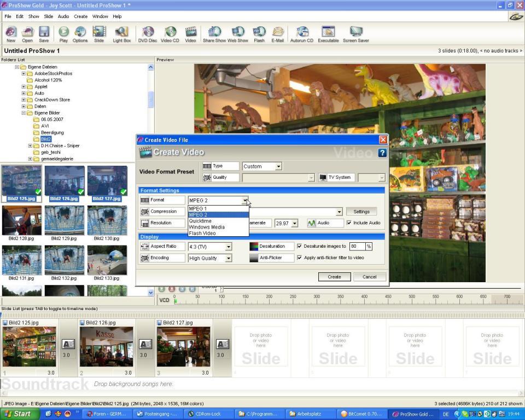Open the Aspect Ratio dropdown
The height and width of the screenshot is (420, 525).
228,247
